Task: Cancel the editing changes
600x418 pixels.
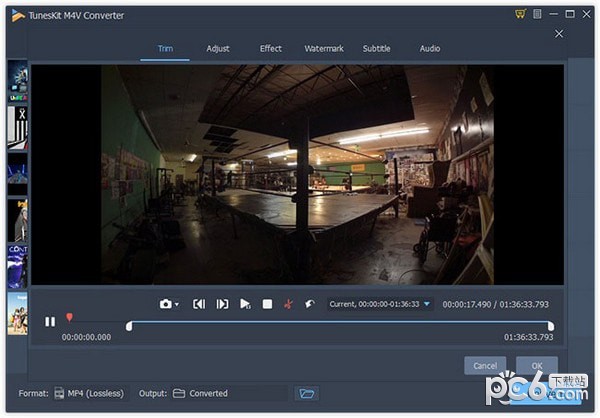Action: point(485,366)
